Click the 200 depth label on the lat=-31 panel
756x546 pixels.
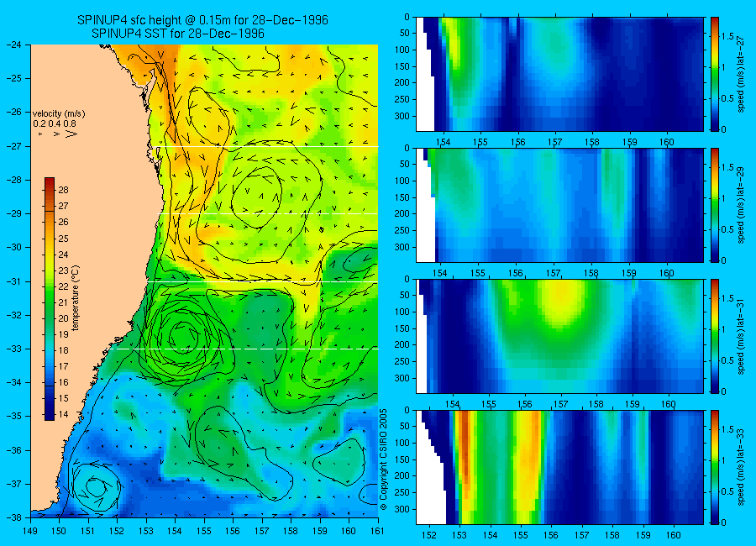point(402,345)
